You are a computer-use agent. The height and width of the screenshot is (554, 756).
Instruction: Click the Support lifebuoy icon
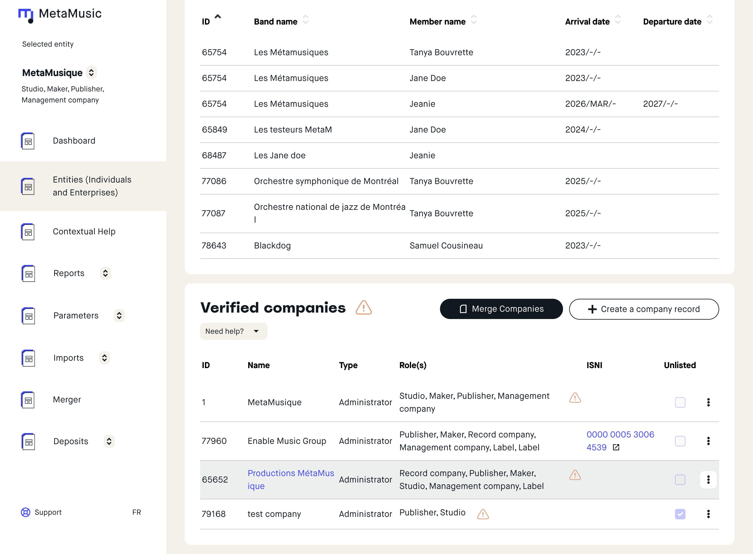(25, 512)
